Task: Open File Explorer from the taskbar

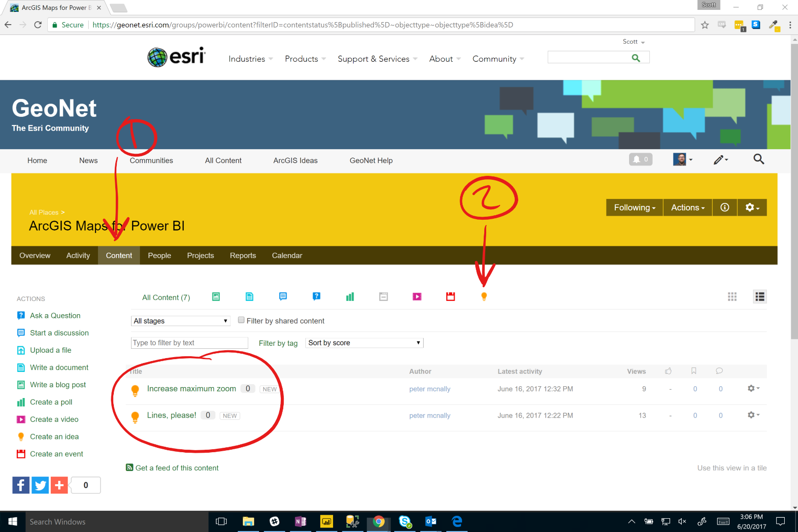Action: coord(248,522)
